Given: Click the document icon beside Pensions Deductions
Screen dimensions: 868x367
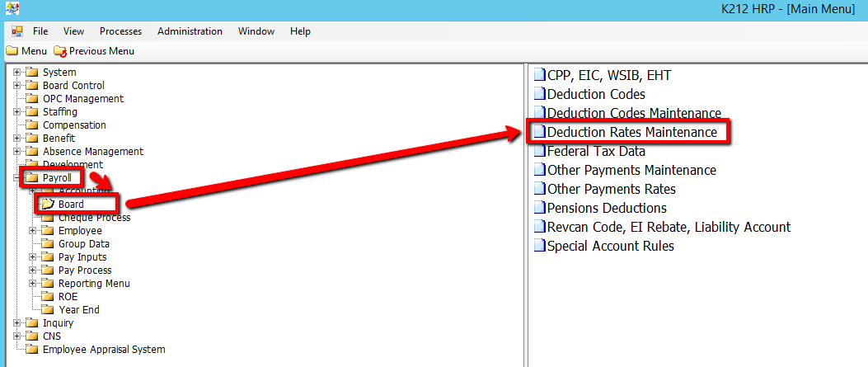Looking at the screenshot, I should coord(539,209).
